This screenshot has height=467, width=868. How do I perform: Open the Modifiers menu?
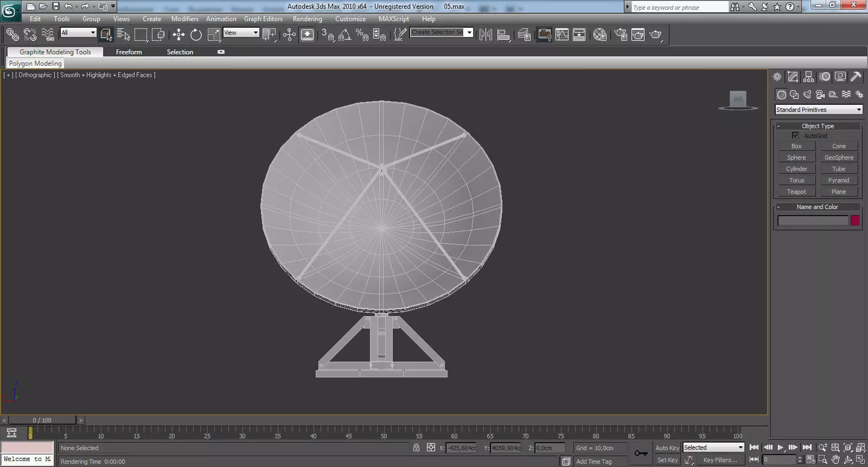click(x=185, y=19)
